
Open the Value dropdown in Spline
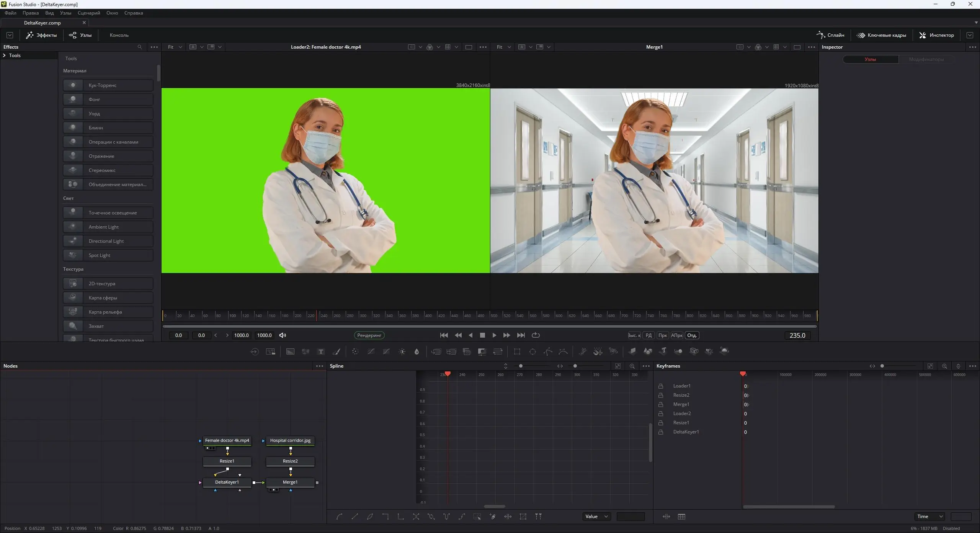pos(596,517)
